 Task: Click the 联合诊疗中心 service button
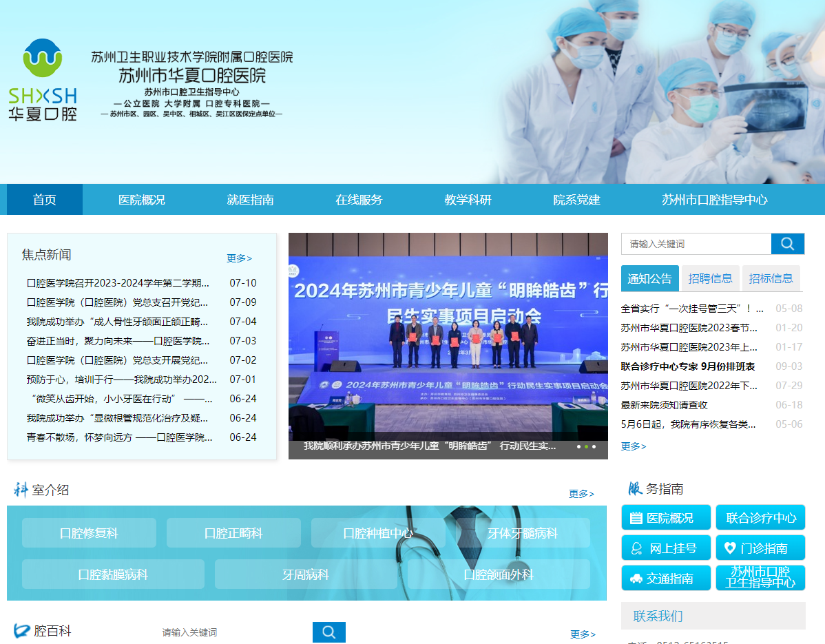pos(760,518)
